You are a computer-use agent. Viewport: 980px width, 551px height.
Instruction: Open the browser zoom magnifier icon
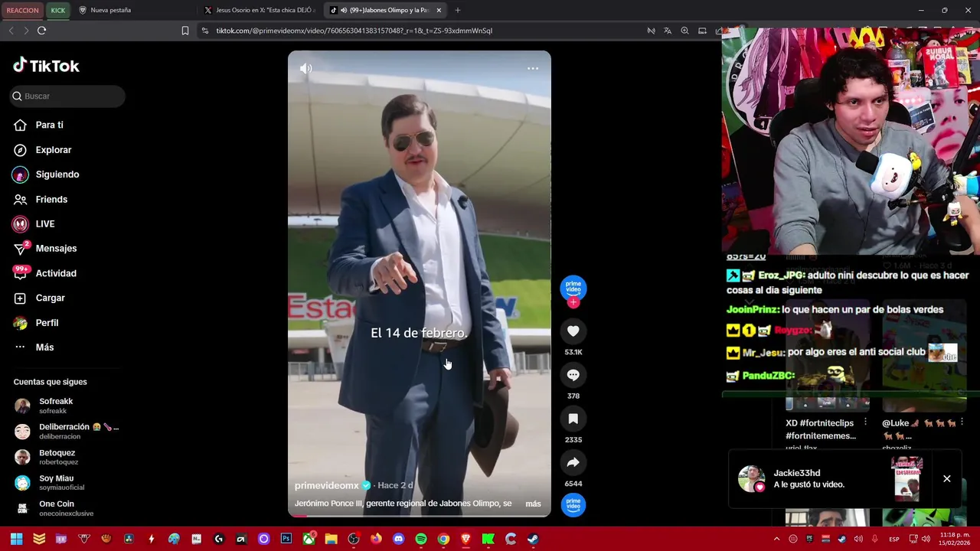[x=684, y=31]
